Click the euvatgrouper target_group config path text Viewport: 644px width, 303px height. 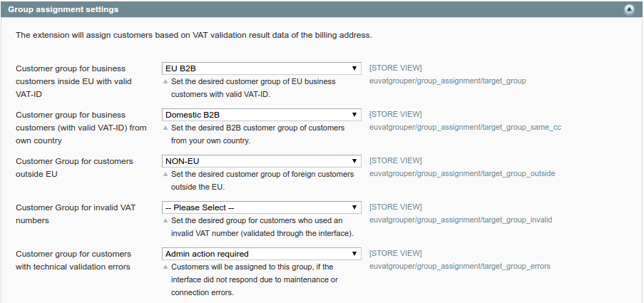click(x=448, y=81)
